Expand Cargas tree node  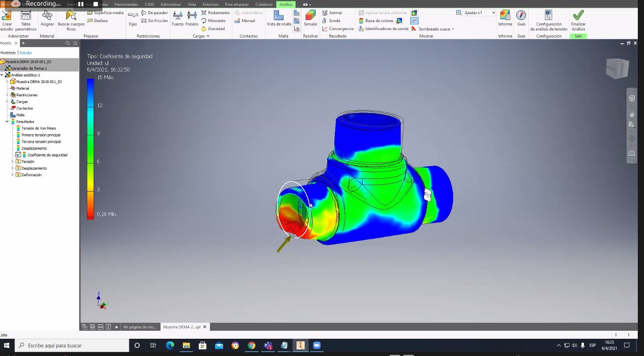7,102
